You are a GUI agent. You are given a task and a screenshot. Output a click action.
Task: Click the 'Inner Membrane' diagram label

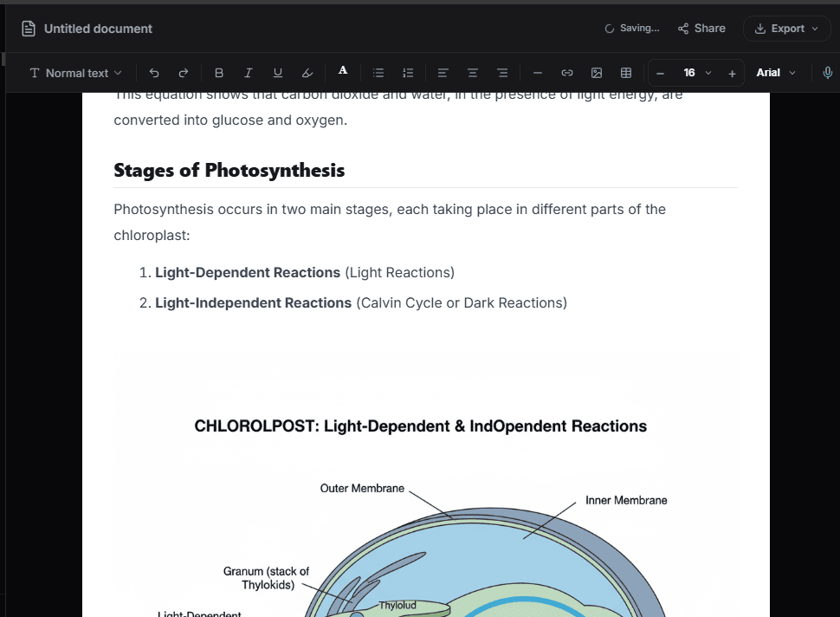coord(626,500)
